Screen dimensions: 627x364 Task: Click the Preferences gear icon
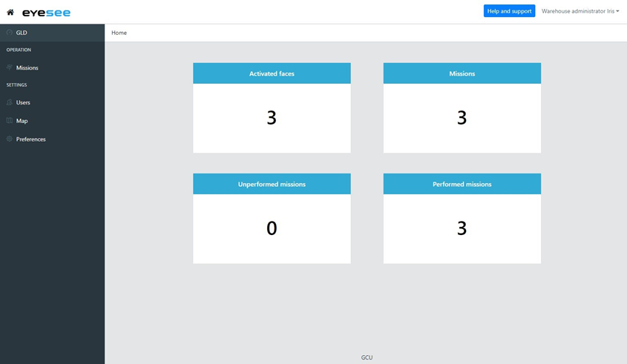point(10,139)
